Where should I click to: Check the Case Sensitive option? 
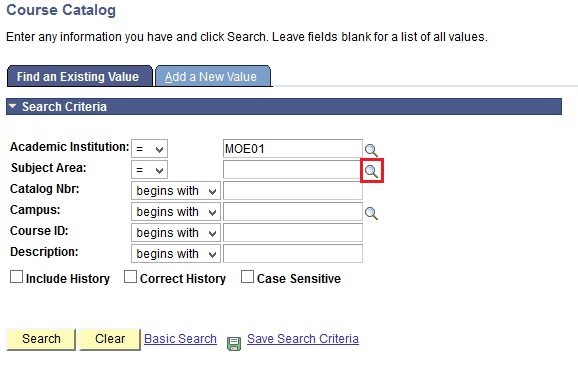coord(247,277)
